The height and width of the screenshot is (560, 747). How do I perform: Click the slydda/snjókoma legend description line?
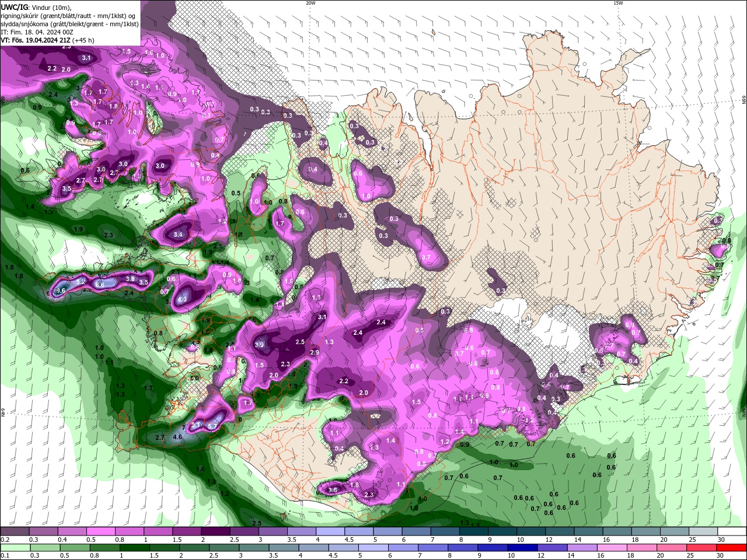pyautogui.click(x=70, y=24)
